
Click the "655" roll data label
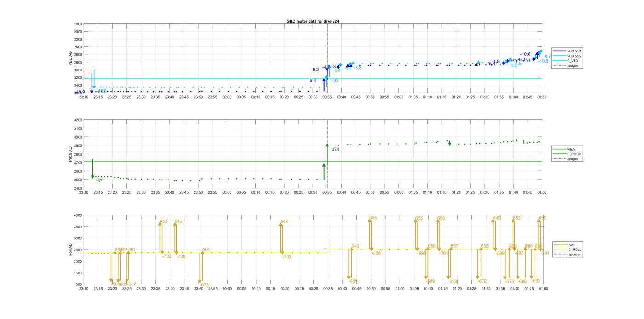pyautogui.click(x=373, y=218)
